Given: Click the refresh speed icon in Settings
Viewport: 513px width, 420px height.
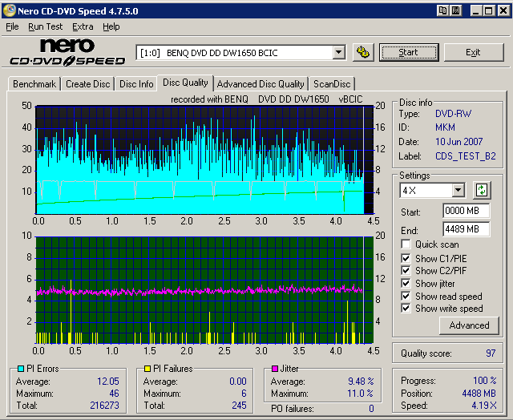Looking at the screenshot, I should pos(482,190).
